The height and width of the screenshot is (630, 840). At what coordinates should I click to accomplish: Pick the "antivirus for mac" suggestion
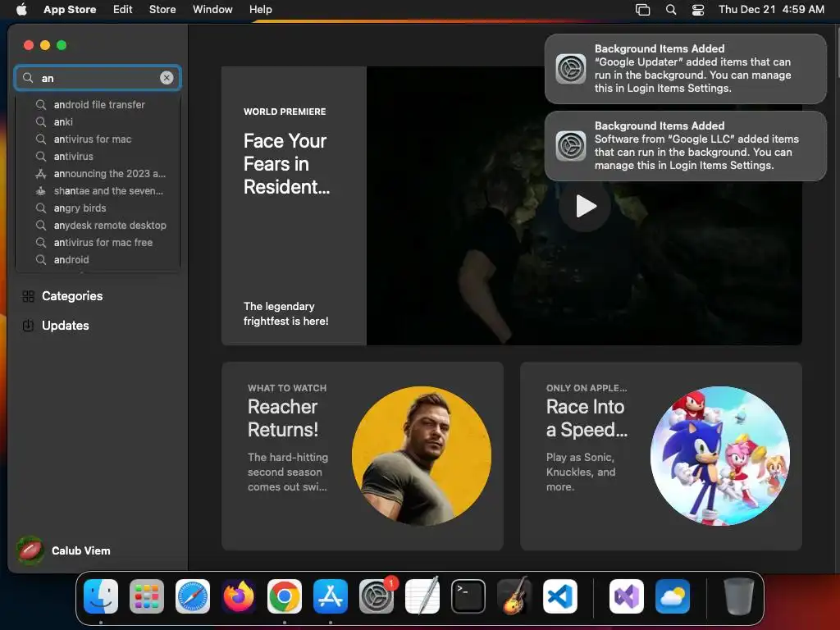click(x=98, y=139)
